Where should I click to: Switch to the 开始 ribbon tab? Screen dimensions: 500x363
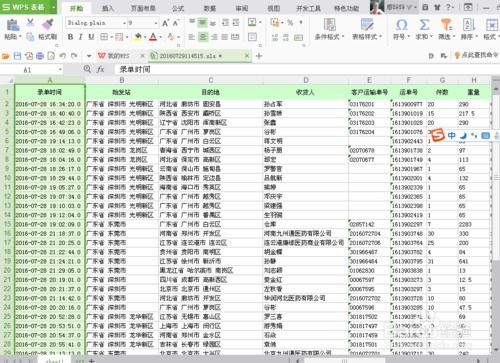(x=76, y=8)
